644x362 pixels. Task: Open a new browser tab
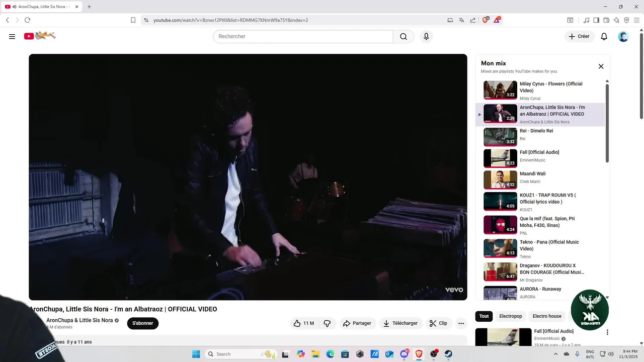[x=89, y=7]
